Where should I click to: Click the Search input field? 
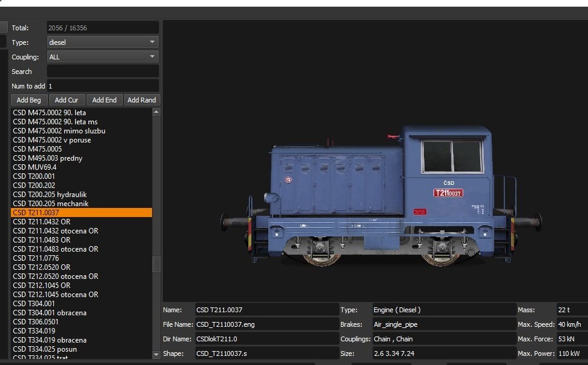[102, 72]
